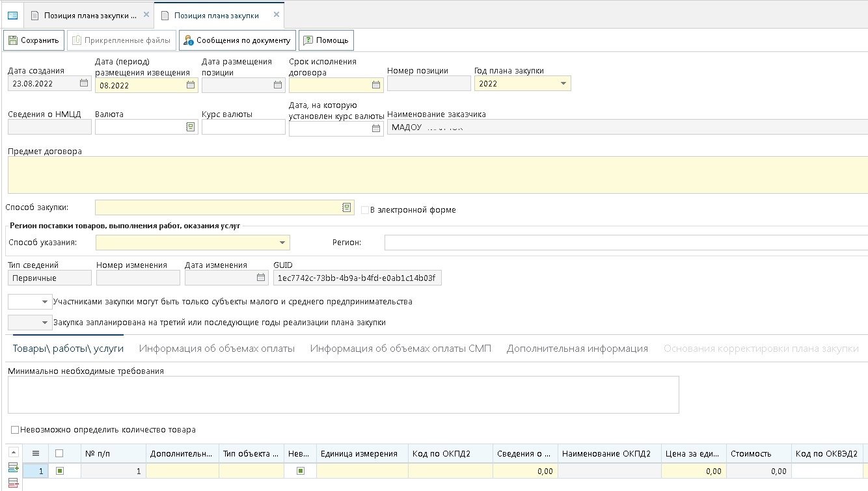Open calendar for currency rate date

376,129
